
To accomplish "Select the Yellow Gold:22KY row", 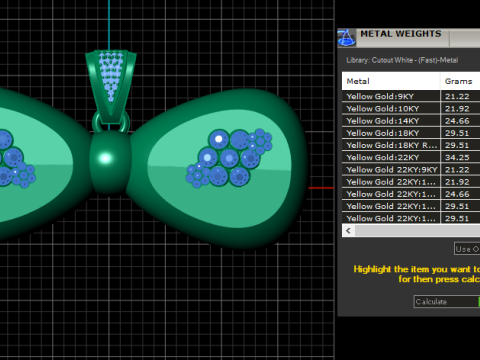I will click(411, 157).
